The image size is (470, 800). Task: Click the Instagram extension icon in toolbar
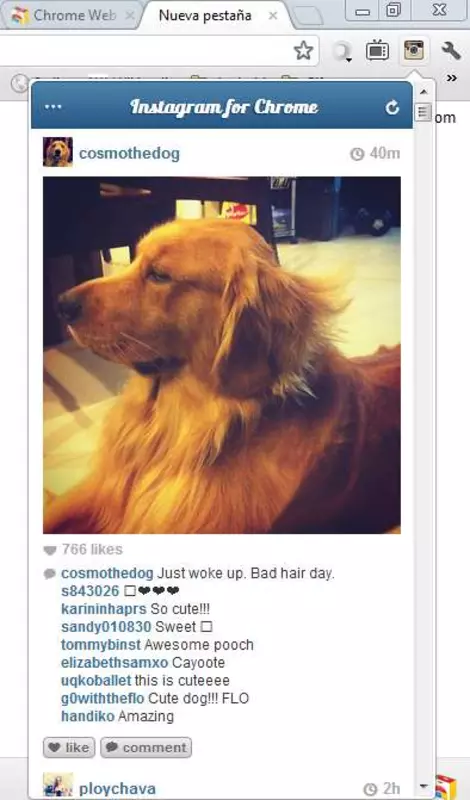[413, 51]
